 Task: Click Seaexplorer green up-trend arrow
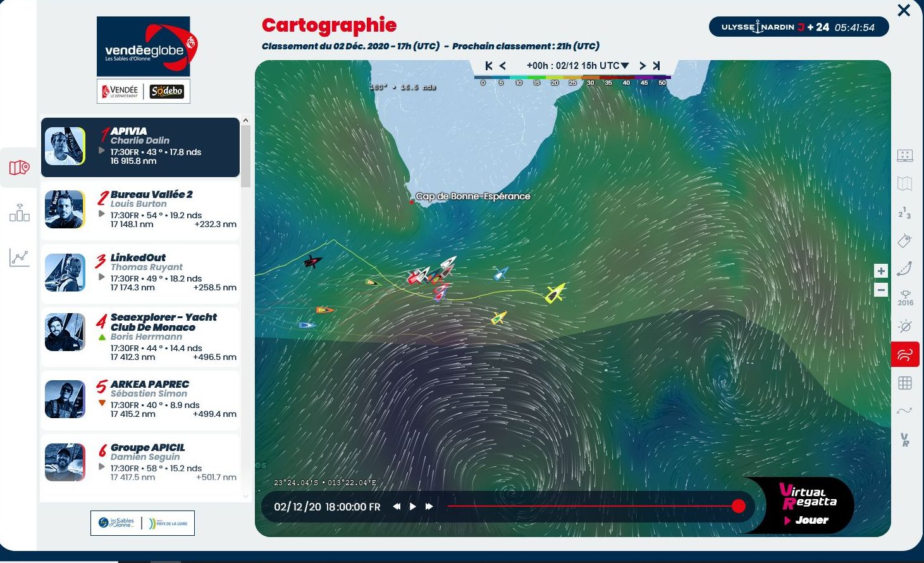pos(102,337)
